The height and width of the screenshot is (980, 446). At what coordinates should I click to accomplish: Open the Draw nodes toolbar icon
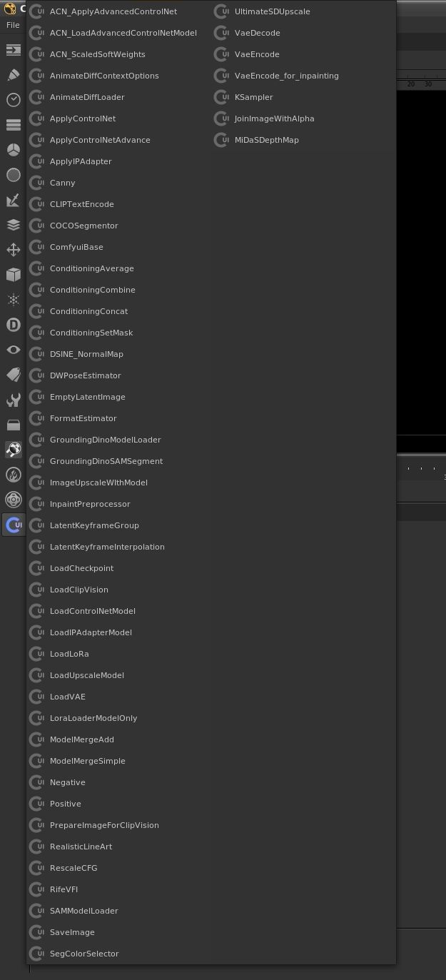[13, 75]
